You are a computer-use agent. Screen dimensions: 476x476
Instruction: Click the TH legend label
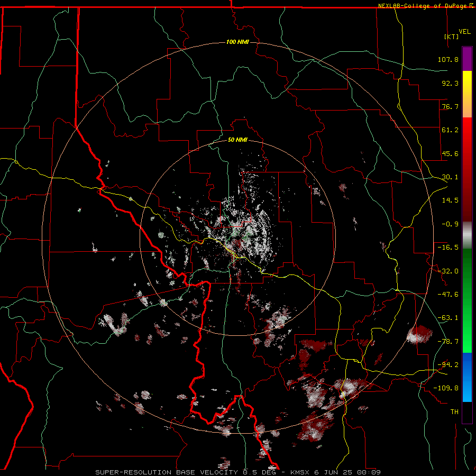(454, 412)
